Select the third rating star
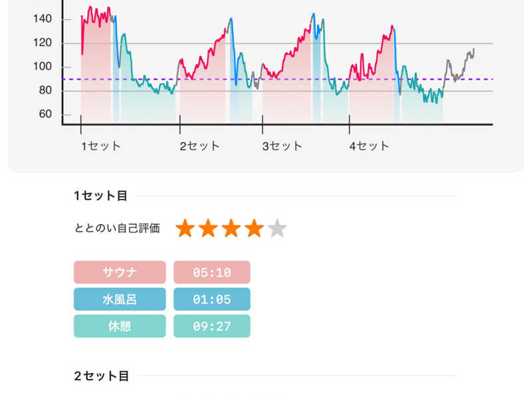 coord(231,228)
